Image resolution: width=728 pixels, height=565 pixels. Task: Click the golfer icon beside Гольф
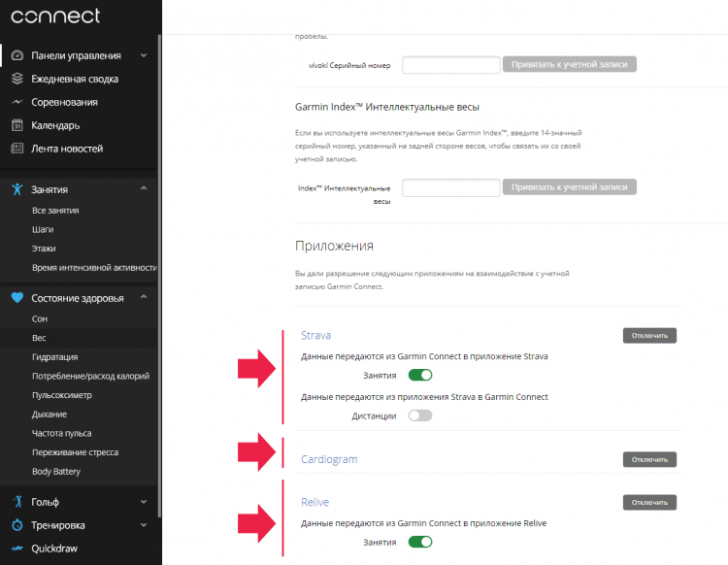pyautogui.click(x=17, y=501)
